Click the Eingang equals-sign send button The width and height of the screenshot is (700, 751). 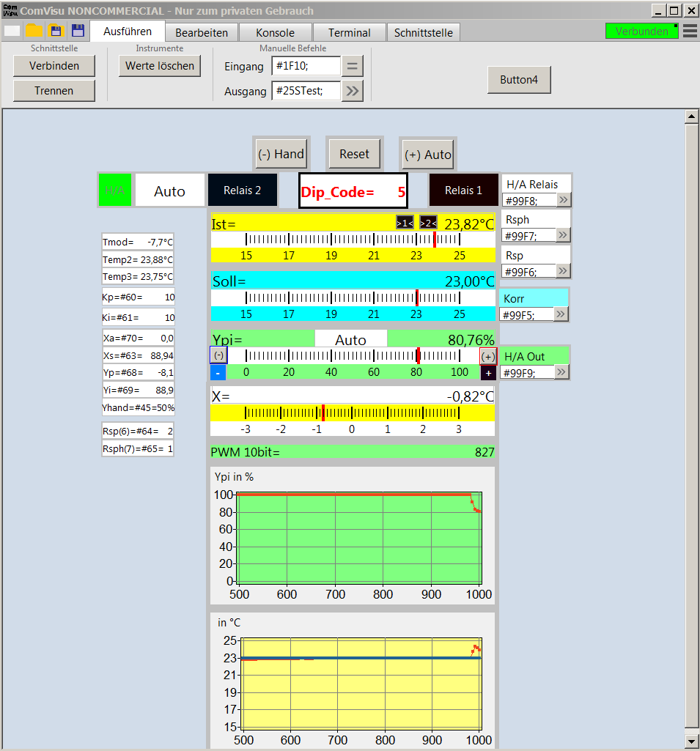[352, 66]
